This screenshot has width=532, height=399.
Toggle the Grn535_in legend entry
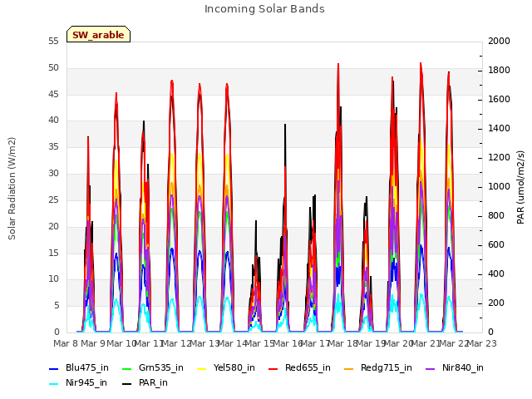153,367
